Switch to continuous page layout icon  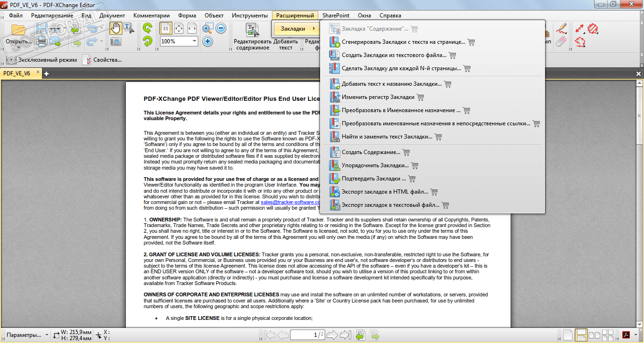coord(581,335)
